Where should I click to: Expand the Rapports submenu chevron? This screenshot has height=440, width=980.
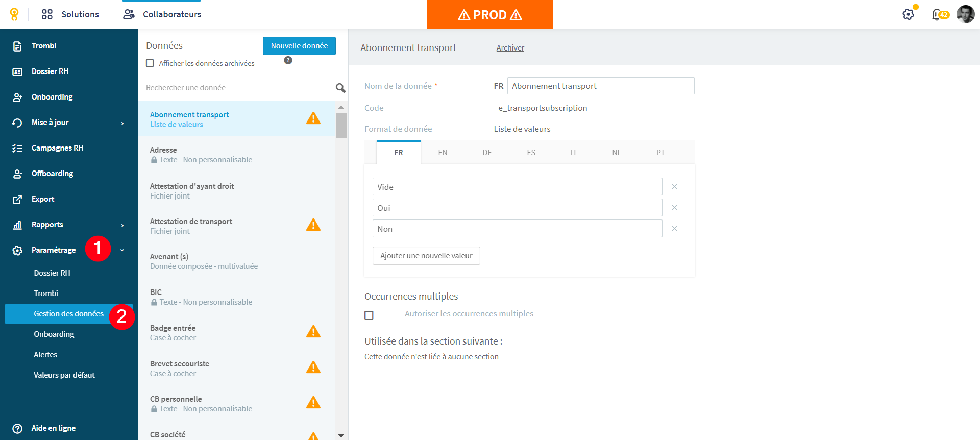(122, 225)
